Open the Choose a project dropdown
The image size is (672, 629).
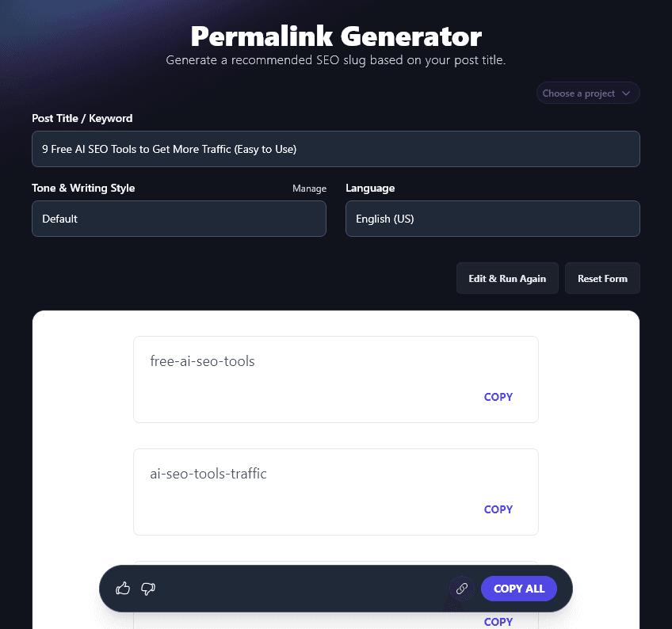(588, 93)
